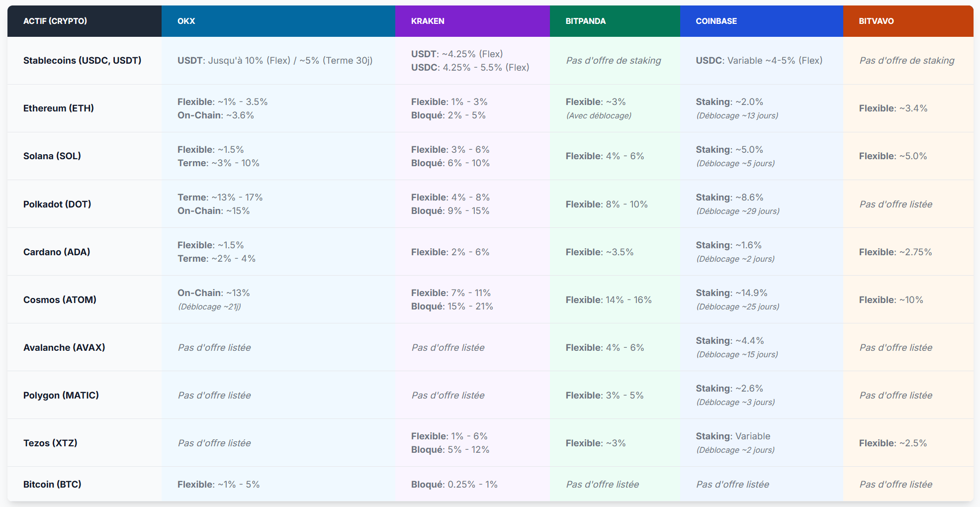Viewport: 980px width, 507px height.
Task: Select the Ethereum (ETH) row label
Action: (x=59, y=108)
